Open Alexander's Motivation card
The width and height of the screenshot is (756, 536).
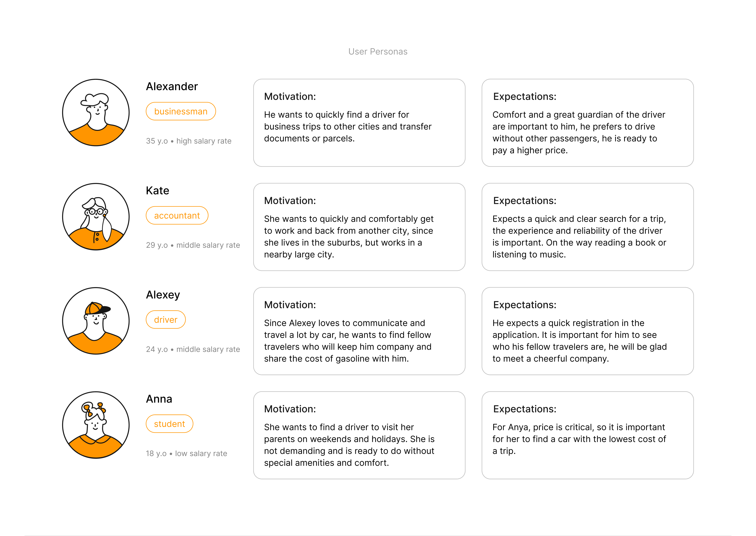[x=359, y=123]
